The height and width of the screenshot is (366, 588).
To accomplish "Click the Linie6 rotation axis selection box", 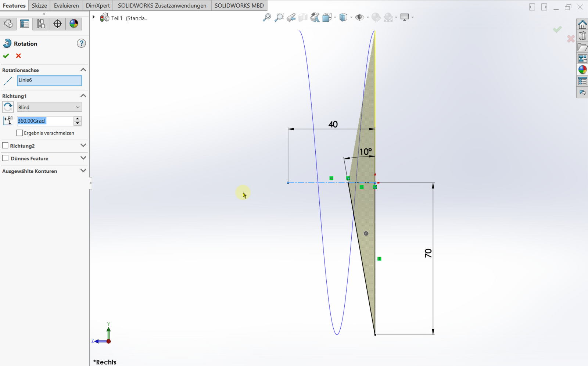I will coord(49,80).
